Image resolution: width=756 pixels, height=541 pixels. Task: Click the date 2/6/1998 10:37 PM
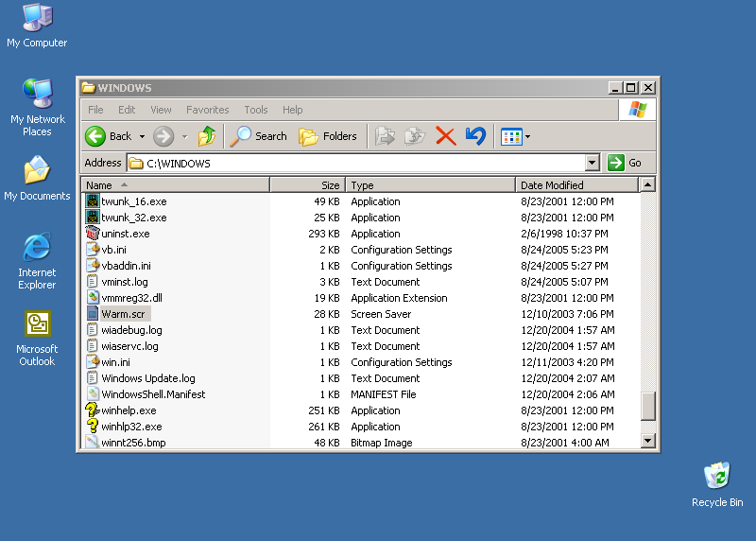coord(564,234)
